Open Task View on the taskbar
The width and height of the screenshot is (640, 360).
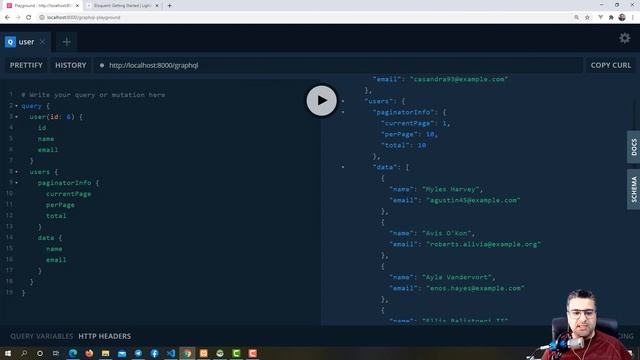[x=56, y=353]
